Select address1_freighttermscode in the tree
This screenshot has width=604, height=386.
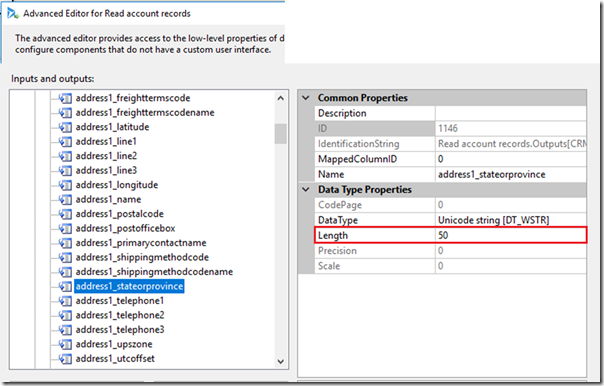[133, 98]
